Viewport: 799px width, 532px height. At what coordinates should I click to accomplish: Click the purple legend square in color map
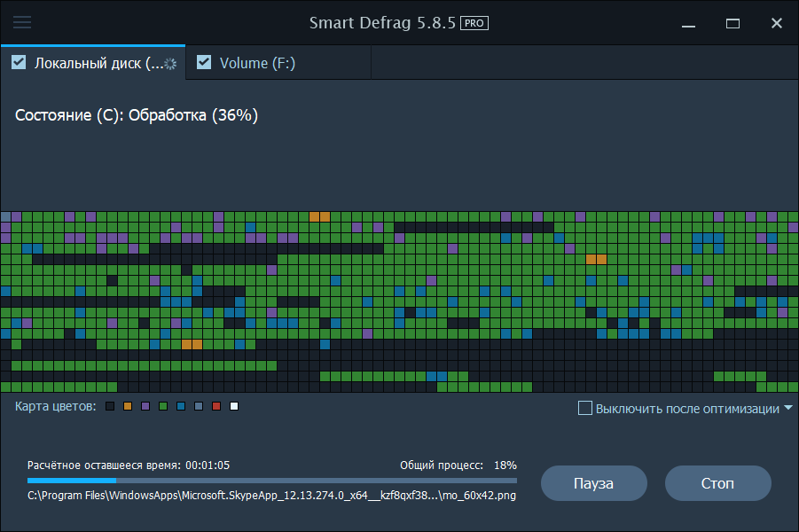(x=145, y=406)
